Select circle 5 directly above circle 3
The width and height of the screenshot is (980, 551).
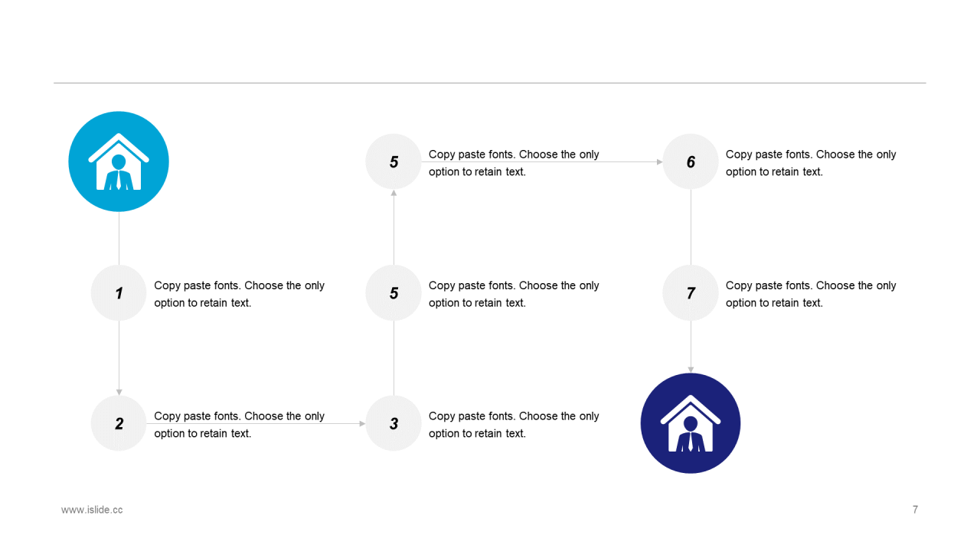coord(394,292)
